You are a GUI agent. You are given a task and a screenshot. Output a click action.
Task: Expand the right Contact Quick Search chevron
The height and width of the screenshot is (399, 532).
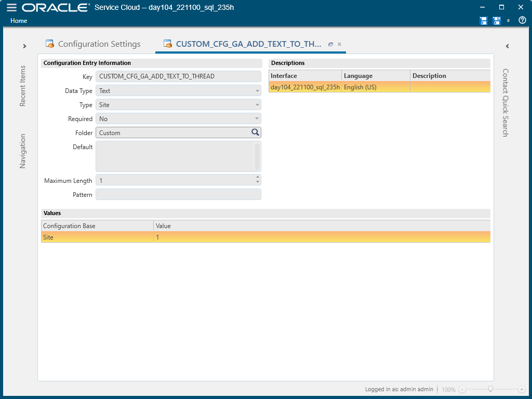pos(507,46)
